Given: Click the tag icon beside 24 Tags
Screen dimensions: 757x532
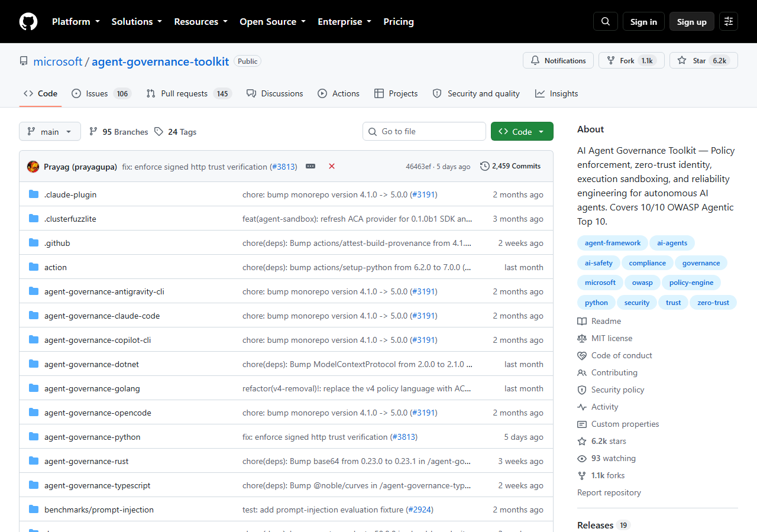Looking at the screenshot, I should coord(158,131).
